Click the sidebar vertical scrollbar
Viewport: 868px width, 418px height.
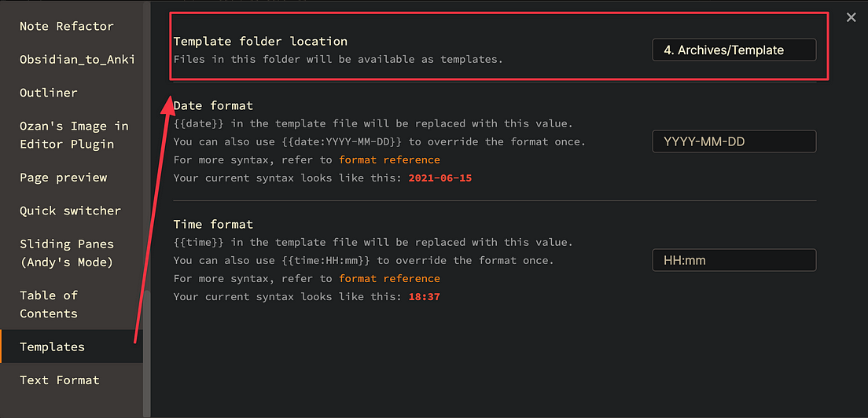(x=147, y=354)
